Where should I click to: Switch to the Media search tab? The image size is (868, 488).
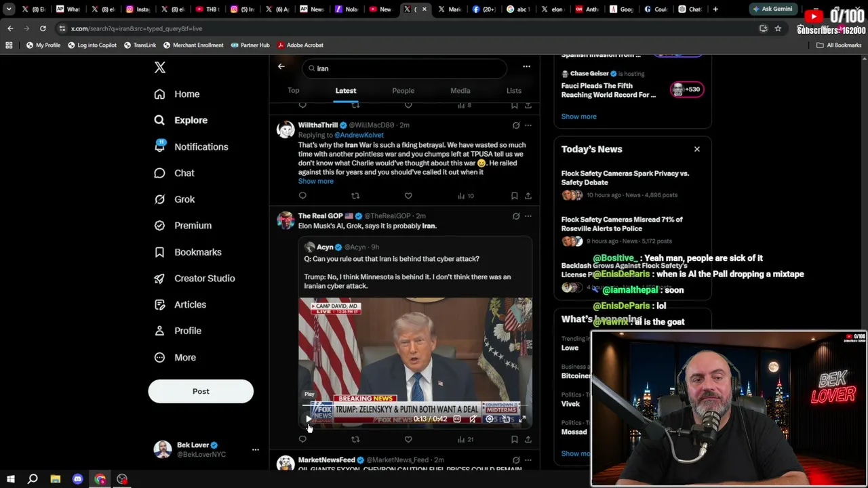pos(460,91)
